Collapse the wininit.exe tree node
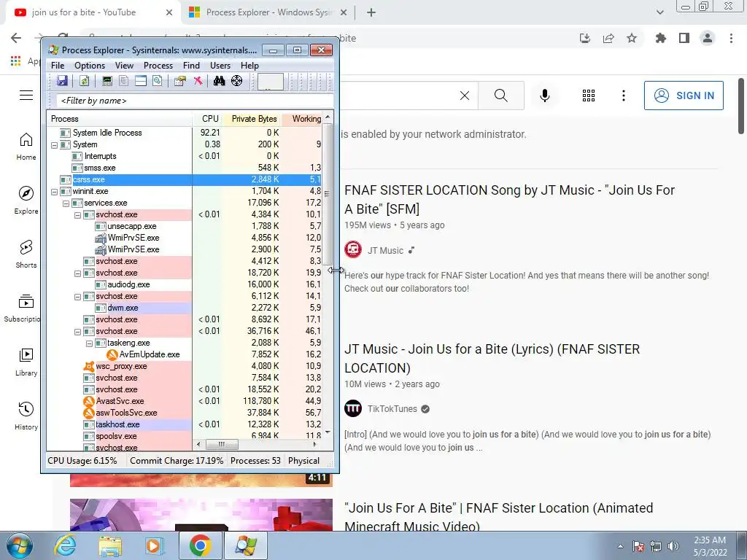 [x=54, y=192]
